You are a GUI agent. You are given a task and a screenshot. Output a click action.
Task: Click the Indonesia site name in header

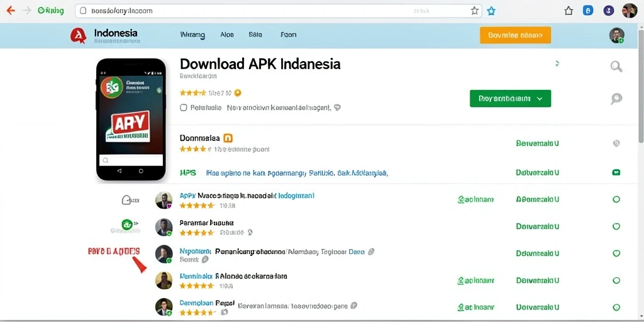(x=116, y=33)
